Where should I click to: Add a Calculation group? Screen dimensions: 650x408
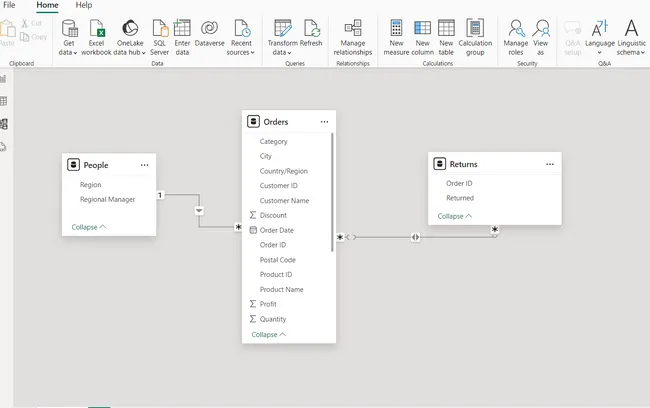475,37
